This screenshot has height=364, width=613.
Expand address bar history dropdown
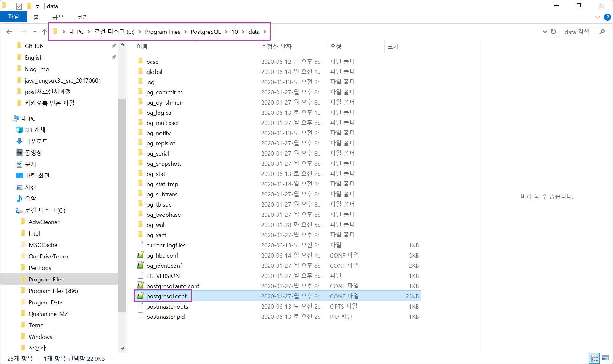tap(545, 32)
